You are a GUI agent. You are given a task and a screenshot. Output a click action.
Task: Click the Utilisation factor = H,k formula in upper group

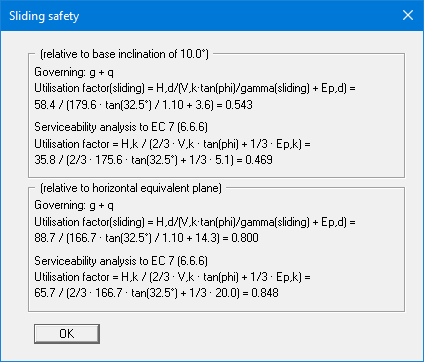(172, 144)
